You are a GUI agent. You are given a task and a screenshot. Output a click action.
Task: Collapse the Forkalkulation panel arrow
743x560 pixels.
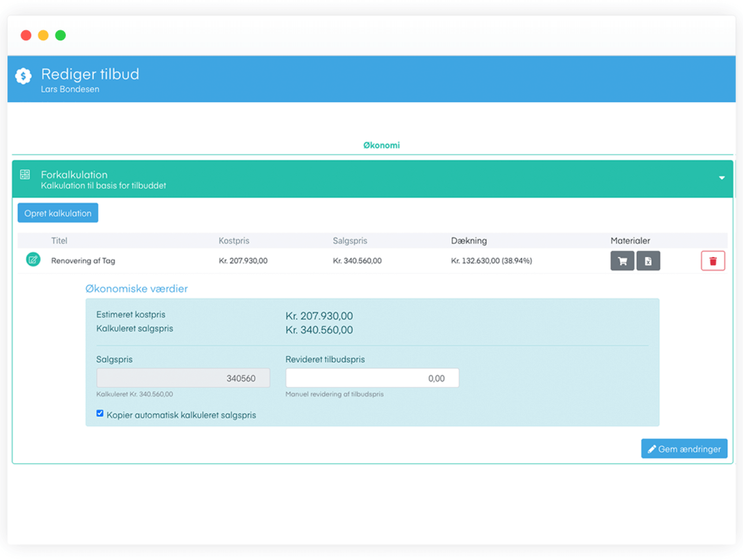[x=721, y=178]
